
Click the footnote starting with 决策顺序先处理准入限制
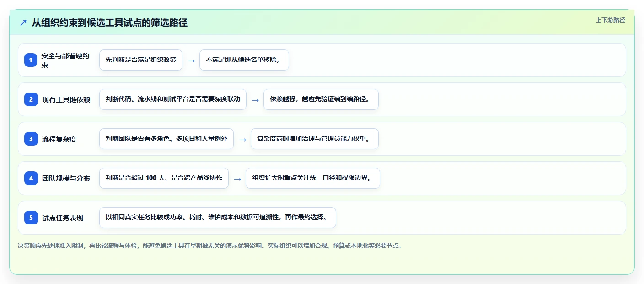click(x=210, y=246)
